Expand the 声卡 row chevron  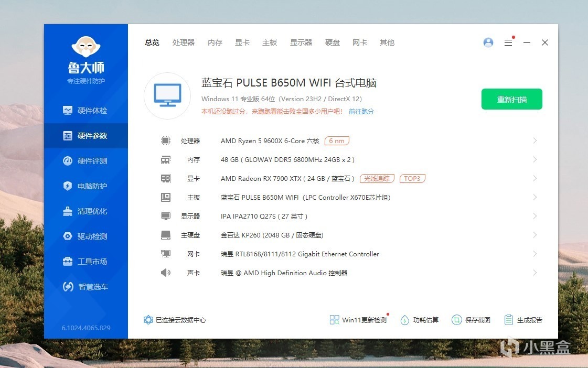pyautogui.click(x=534, y=273)
